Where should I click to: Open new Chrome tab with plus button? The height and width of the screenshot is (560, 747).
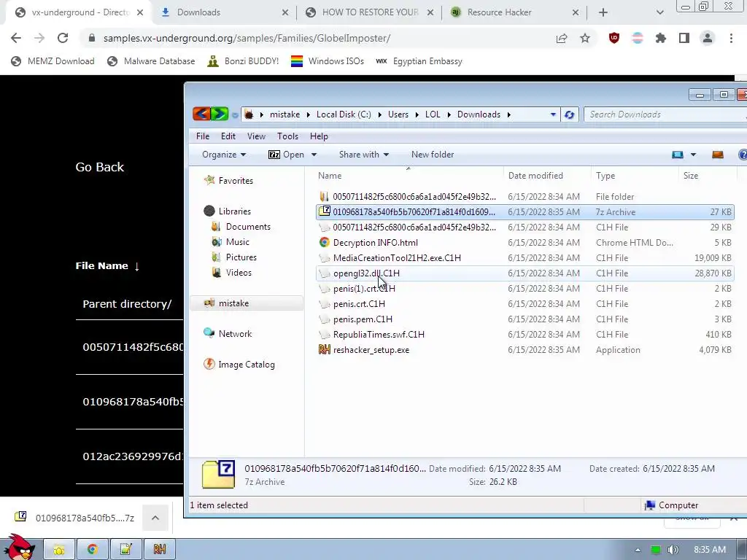(x=603, y=12)
